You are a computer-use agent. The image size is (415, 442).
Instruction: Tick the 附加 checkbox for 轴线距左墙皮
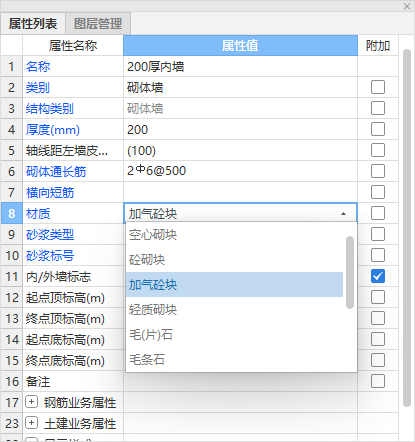point(378,150)
